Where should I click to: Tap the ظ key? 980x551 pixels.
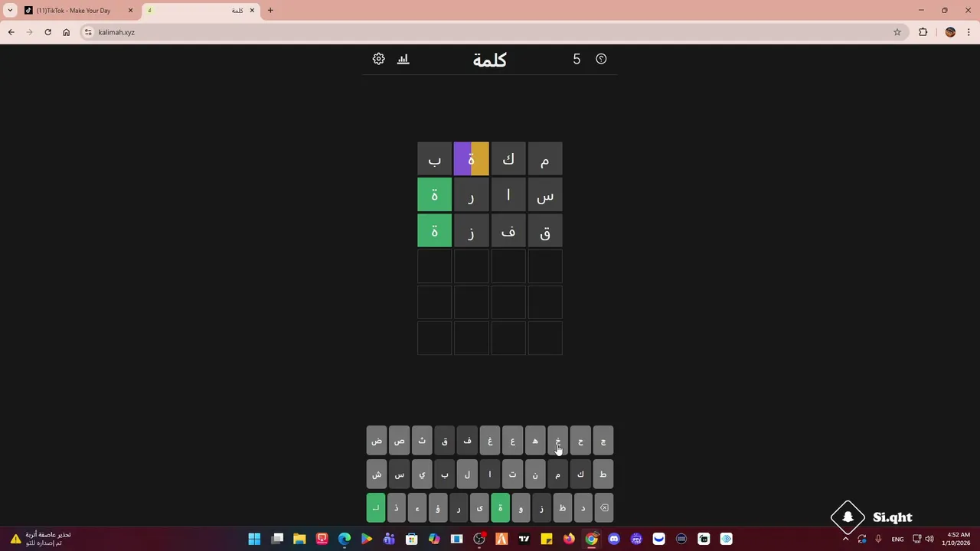[x=562, y=508]
